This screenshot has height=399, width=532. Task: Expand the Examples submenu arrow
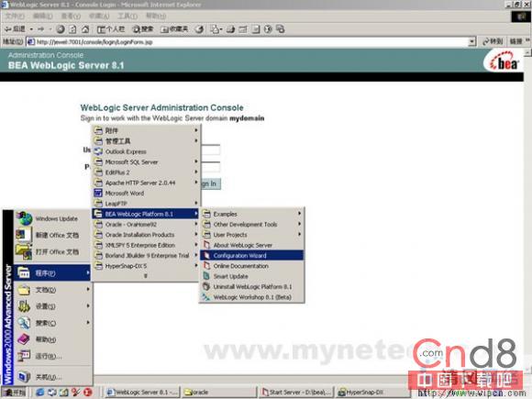pyautogui.click(x=299, y=214)
